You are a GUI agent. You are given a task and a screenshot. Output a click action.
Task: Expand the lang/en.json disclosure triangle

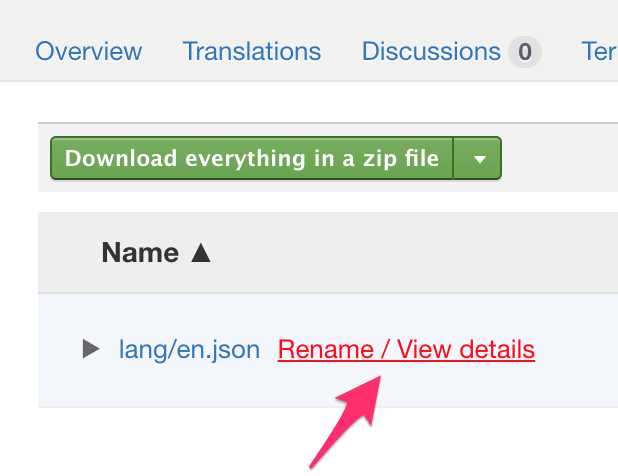click(x=91, y=349)
